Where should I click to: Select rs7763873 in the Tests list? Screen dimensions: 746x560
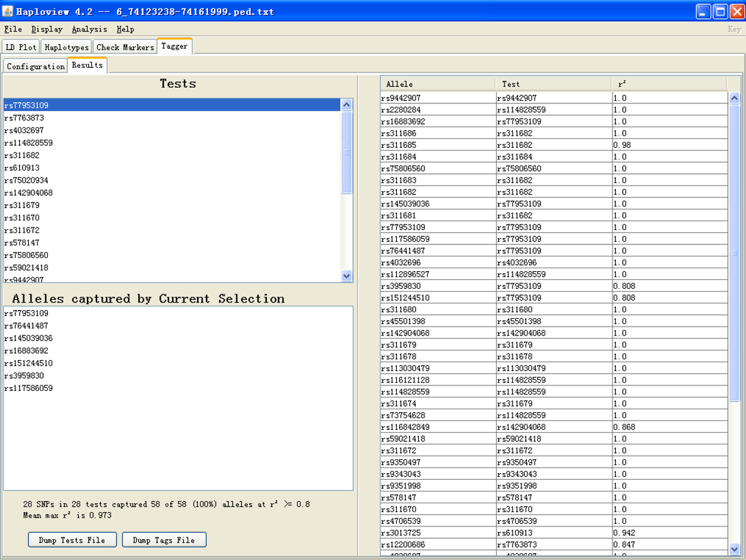172,118
